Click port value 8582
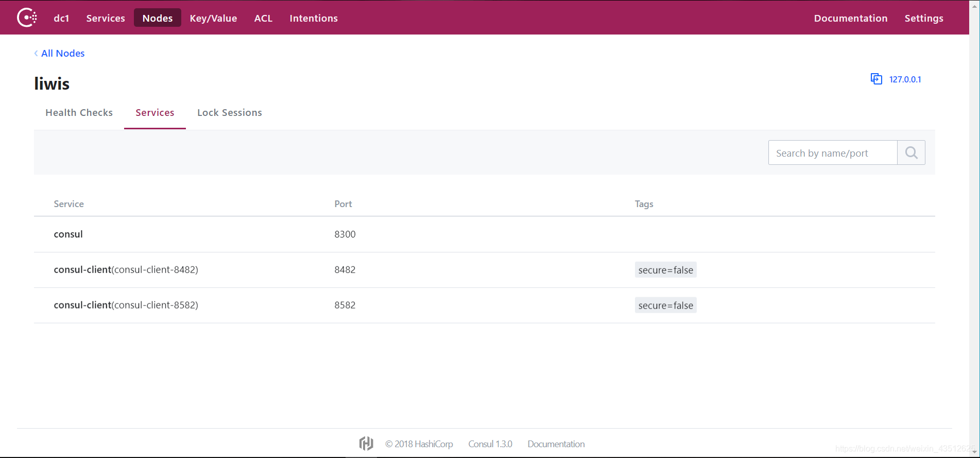The image size is (980, 458). tap(345, 305)
